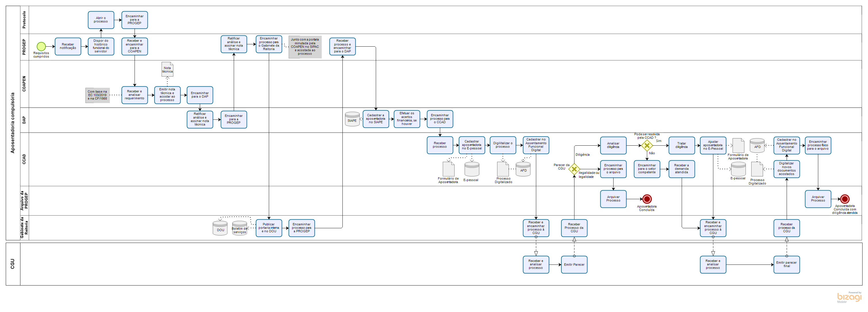868x312 pixels.
Task: Click the 'Aposentadoria Concluída' red end event
Action: [647, 199]
